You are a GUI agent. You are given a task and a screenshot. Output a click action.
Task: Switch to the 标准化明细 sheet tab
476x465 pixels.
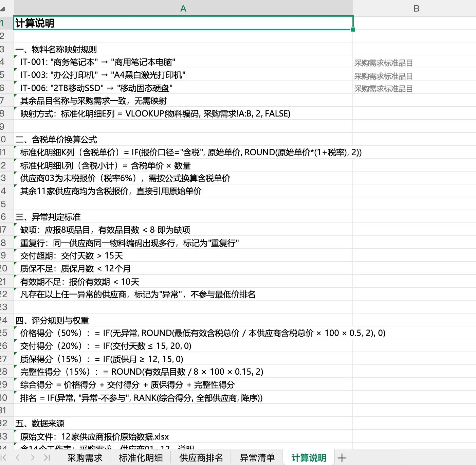(141, 458)
